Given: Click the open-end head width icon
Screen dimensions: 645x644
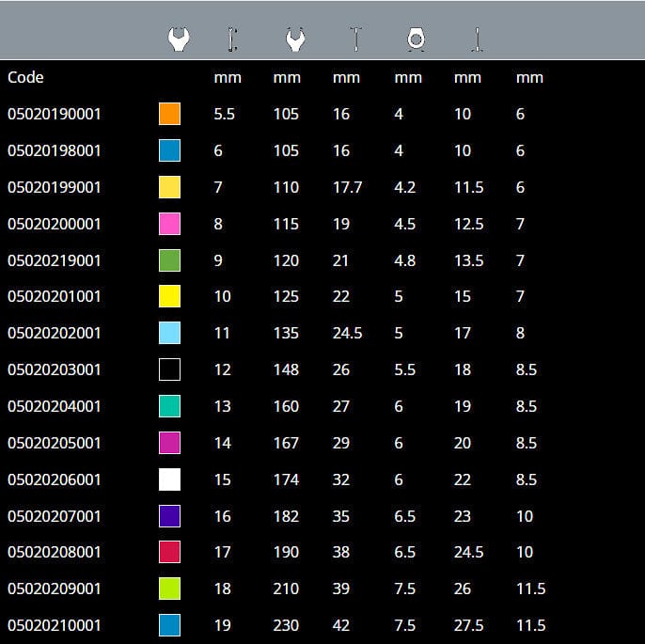Looking at the screenshot, I should click(x=295, y=39).
